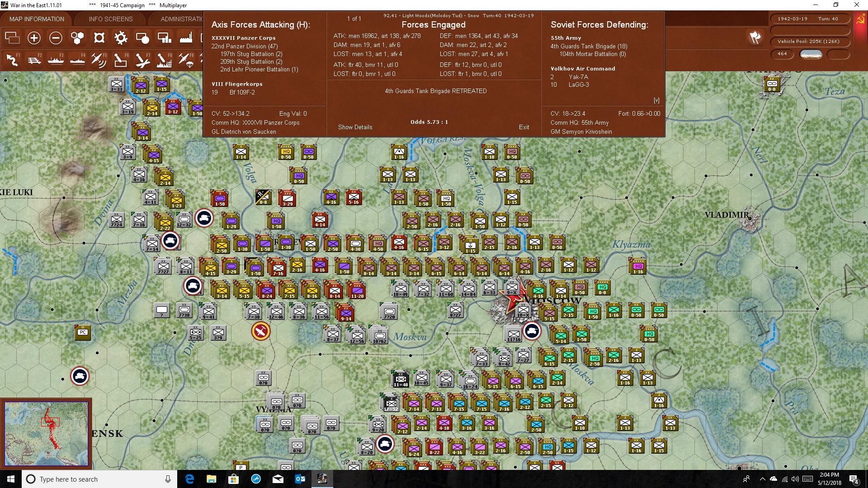The width and height of the screenshot is (868, 488).
Task: Click the Vladimir city marker
Action: coord(750,218)
